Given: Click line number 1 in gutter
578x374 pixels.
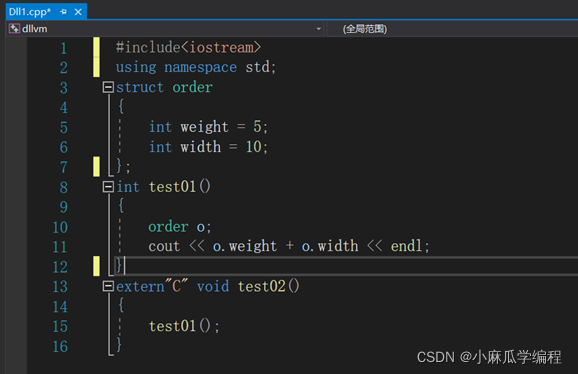Looking at the screenshot, I should tap(63, 48).
